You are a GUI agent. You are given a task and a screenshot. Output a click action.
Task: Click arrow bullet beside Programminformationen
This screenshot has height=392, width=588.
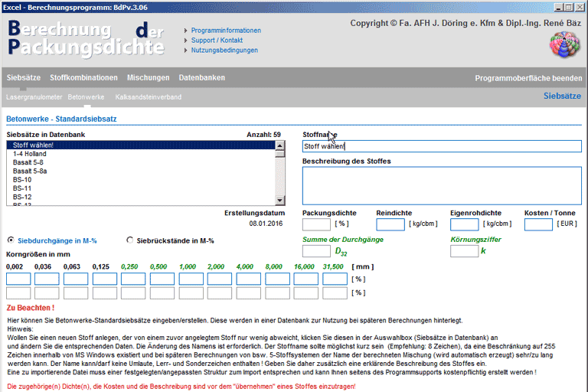point(185,31)
